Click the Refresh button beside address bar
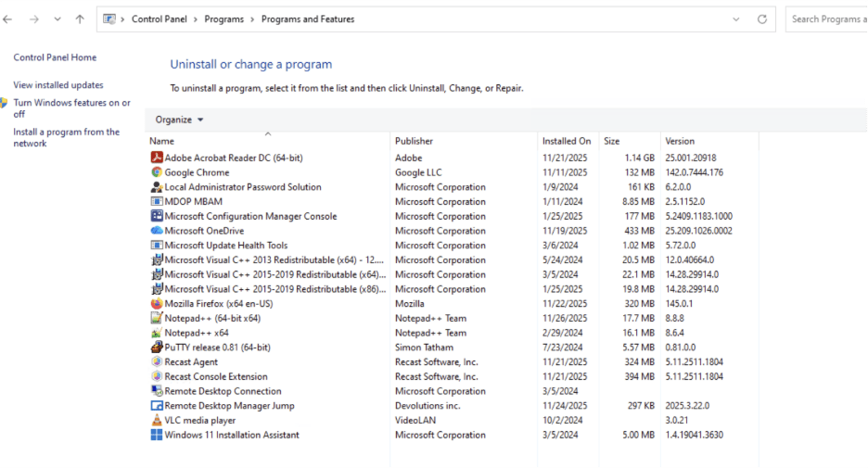 coord(762,19)
